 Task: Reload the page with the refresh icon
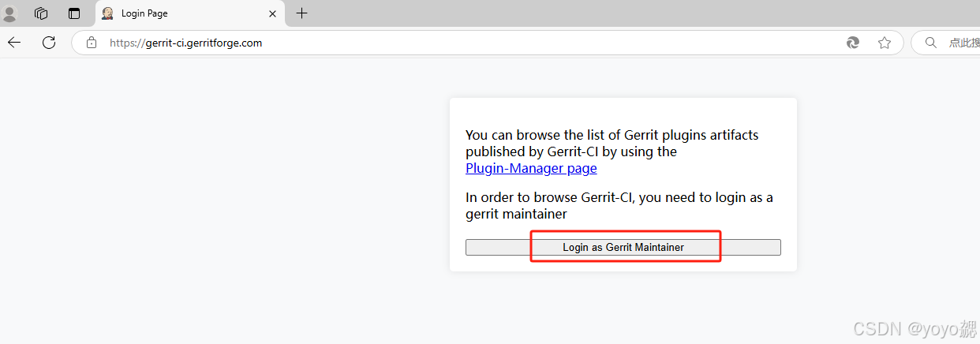tap(49, 43)
